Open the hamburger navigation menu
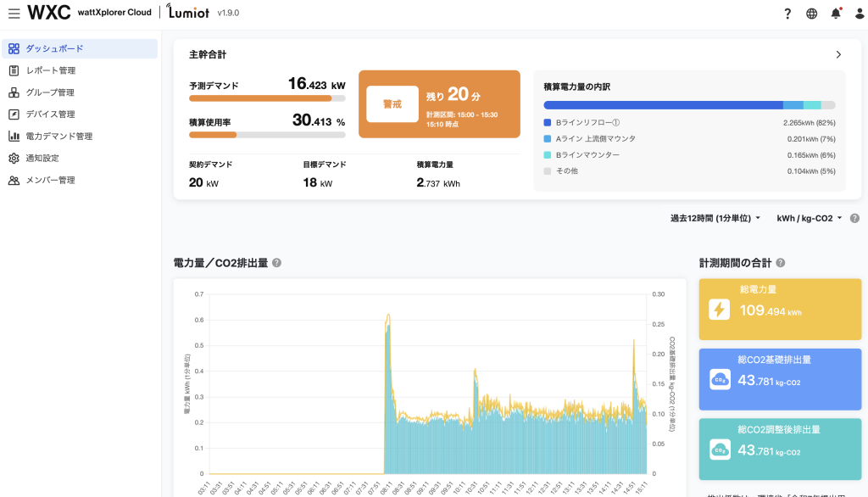Viewport: 868px width, 497px height. [14, 14]
